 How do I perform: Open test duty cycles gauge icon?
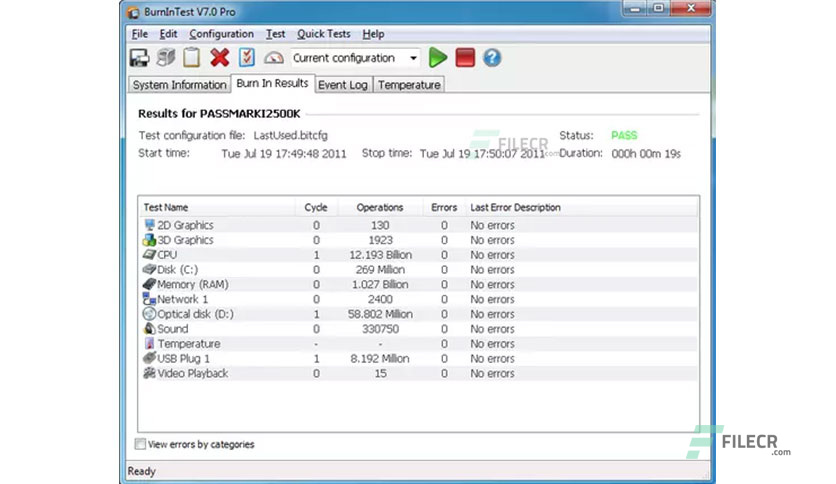274,58
